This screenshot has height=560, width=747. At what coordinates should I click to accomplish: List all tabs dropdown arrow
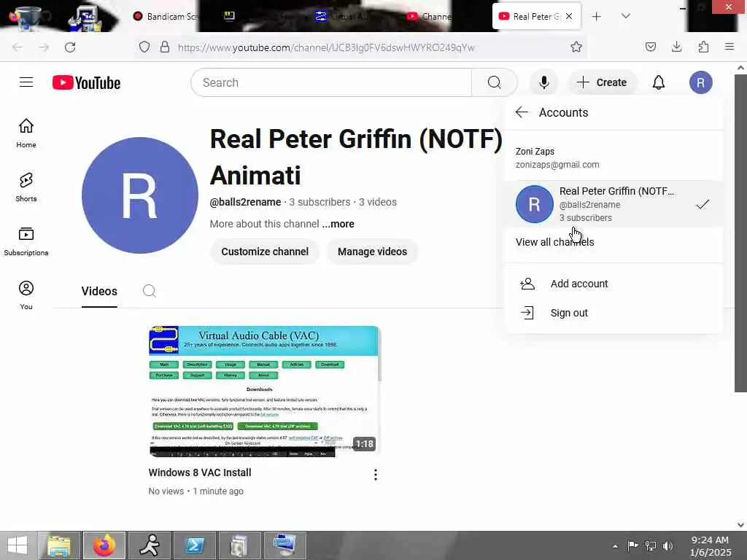tap(626, 16)
